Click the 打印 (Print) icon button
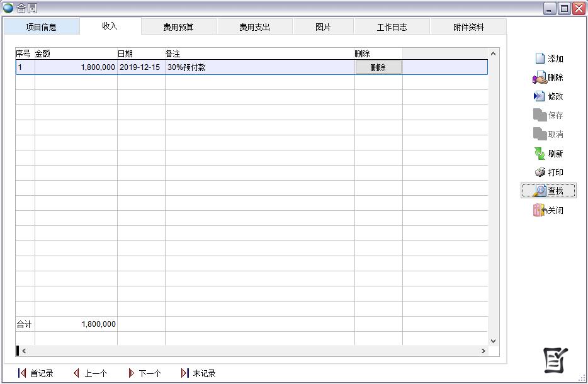The width and height of the screenshot is (588, 384). pos(548,172)
